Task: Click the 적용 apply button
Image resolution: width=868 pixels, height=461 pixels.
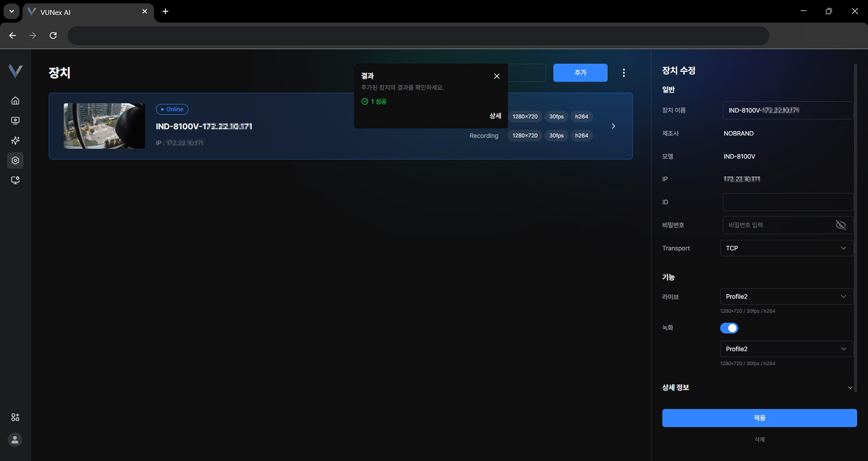Action: [759, 418]
